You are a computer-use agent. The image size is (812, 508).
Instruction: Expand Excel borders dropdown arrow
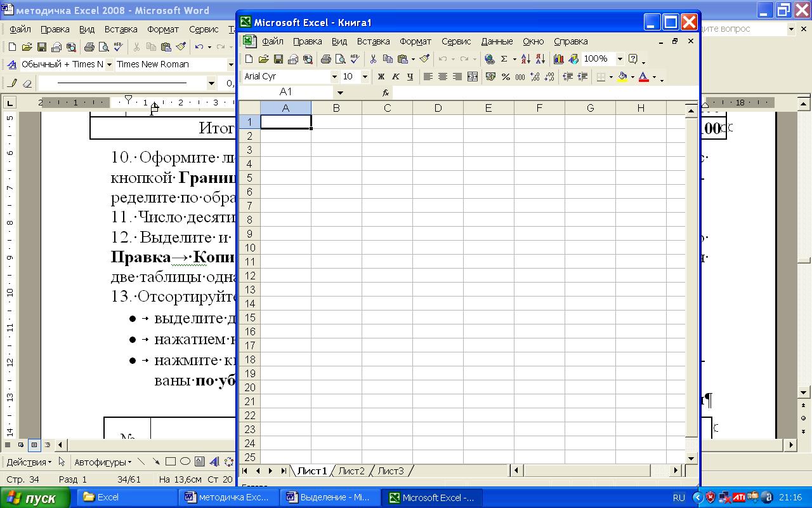click(x=611, y=77)
